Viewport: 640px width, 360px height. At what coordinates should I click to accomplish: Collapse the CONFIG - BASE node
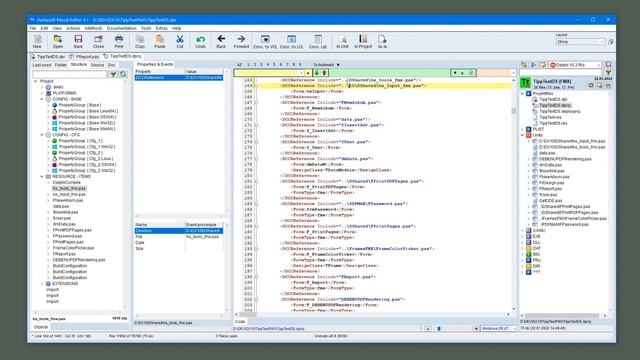coord(42,99)
